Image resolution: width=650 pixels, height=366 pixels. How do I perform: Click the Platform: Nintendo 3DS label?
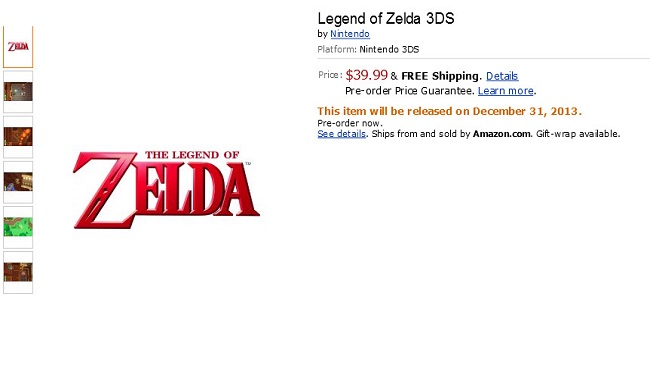(x=368, y=49)
